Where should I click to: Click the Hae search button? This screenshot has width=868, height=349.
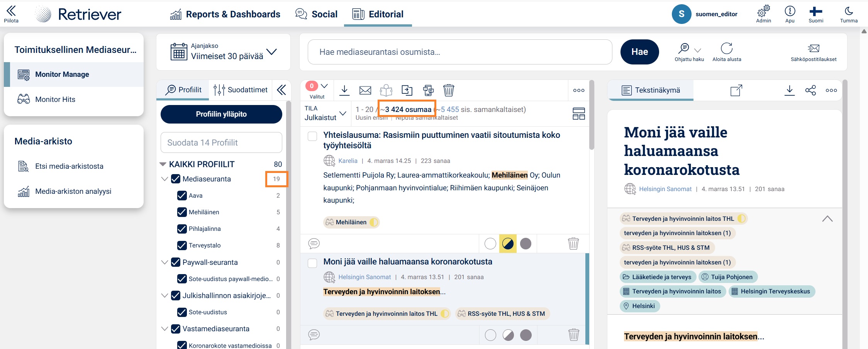click(x=639, y=52)
